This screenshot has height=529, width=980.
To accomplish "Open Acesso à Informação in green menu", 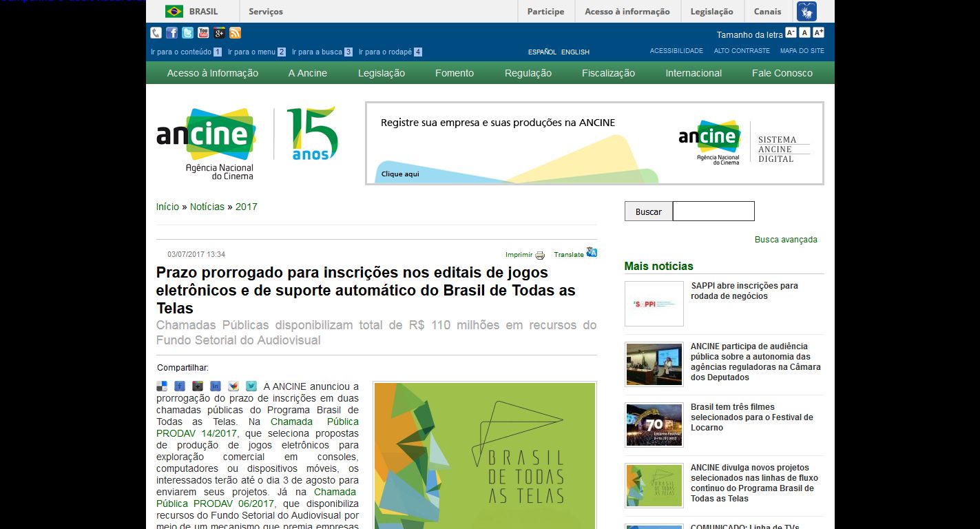I will pyautogui.click(x=213, y=73).
